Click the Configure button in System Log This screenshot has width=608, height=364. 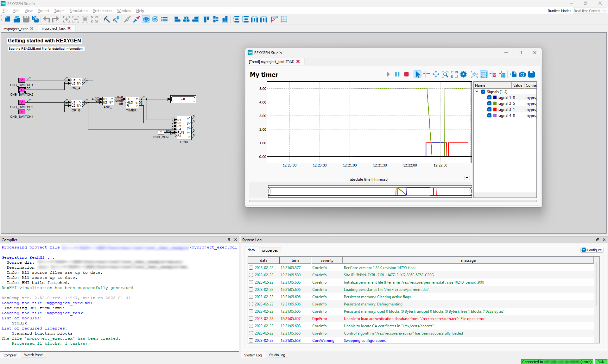click(x=592, y=250)
